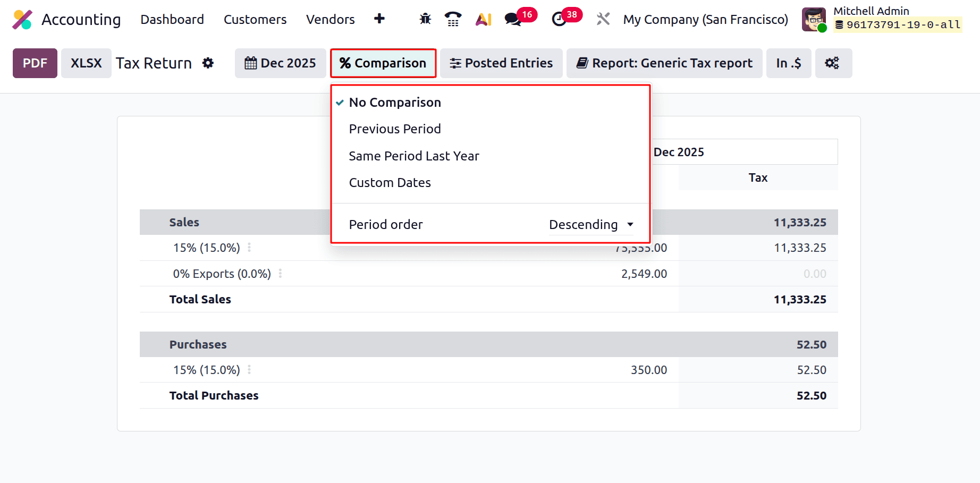Open the Posted Entries filter dropdown
The width and height of the screenshot is (980, 483).
pyautogui.click(x=501, y=63)
